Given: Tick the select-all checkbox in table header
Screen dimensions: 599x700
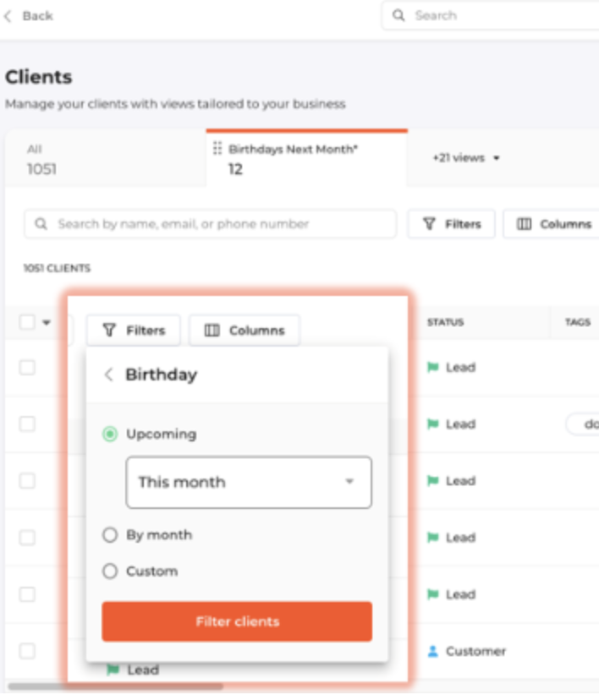Looking at the screenshot, I should click(x=27, y=322).
